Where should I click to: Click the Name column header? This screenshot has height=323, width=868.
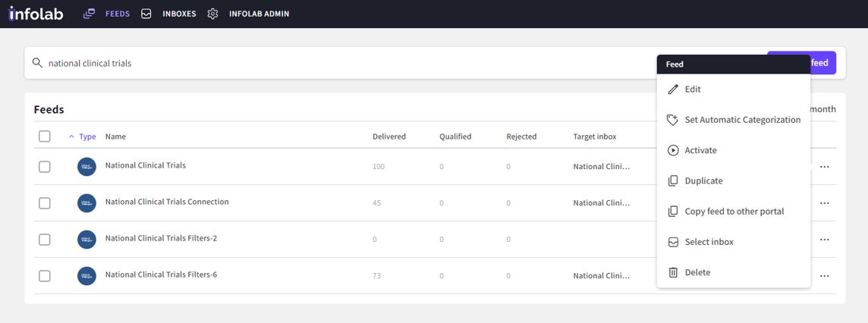tap(115, 136)
